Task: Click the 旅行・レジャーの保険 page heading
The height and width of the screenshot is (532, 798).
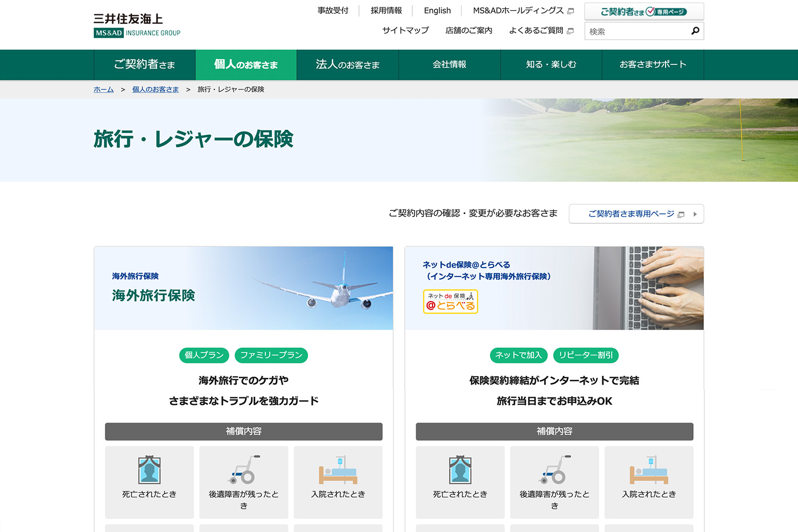Action: (194, 139)
